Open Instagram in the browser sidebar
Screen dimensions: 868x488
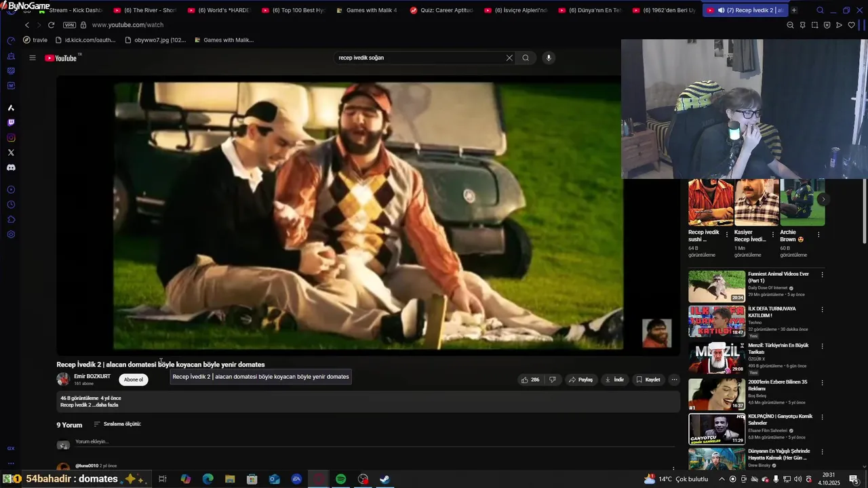[11, 138]
